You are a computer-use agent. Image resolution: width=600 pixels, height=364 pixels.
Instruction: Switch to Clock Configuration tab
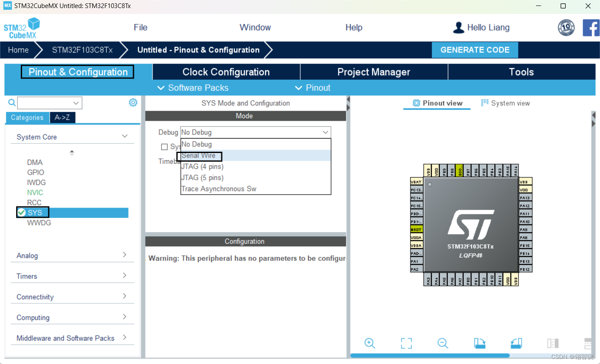pyautogui.click(x=226, y=72)
